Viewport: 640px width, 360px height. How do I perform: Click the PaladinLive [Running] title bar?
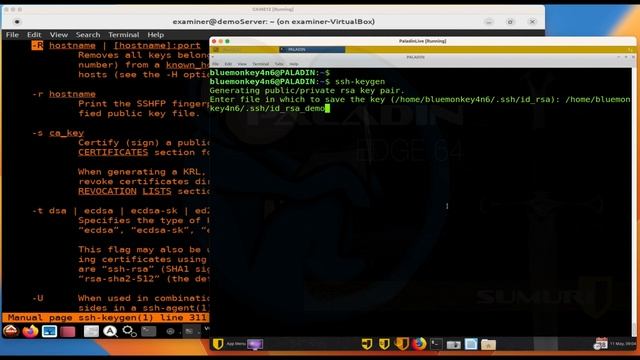[x=422, y=41]
